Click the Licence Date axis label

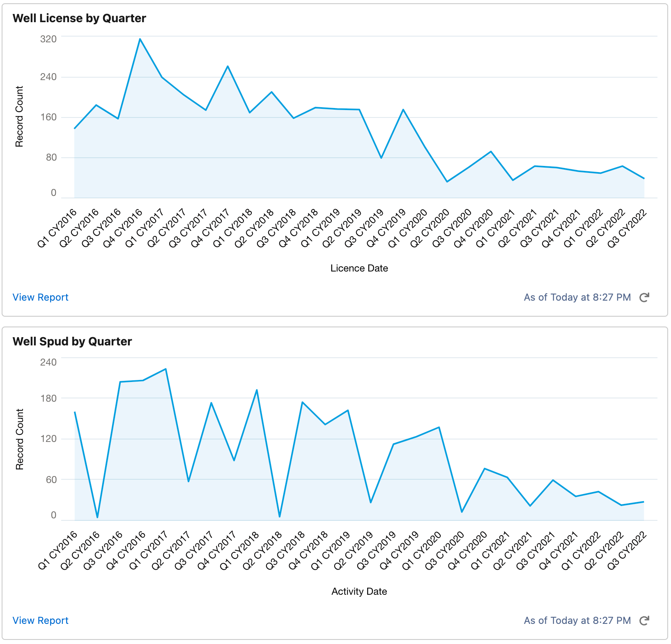[x=359, y=268]
